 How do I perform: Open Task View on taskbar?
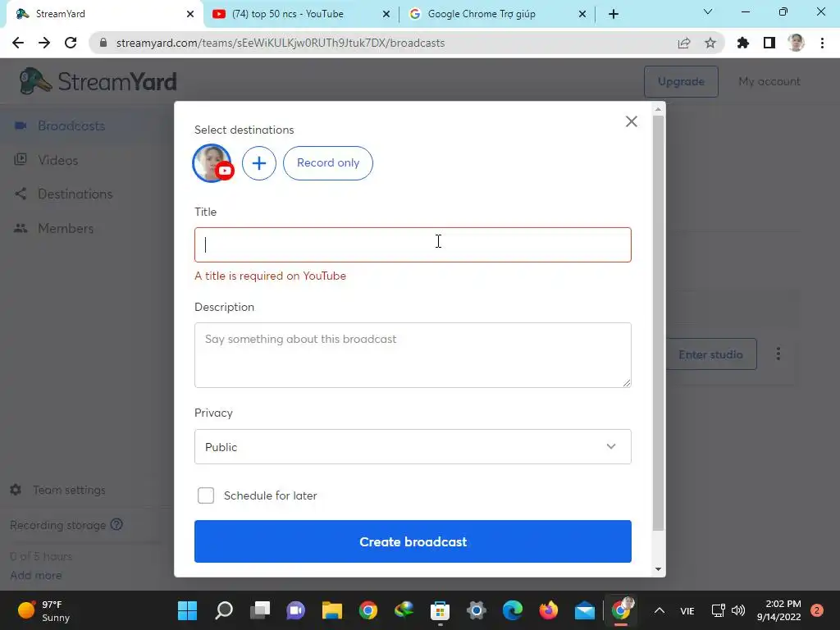click(260, 610)
